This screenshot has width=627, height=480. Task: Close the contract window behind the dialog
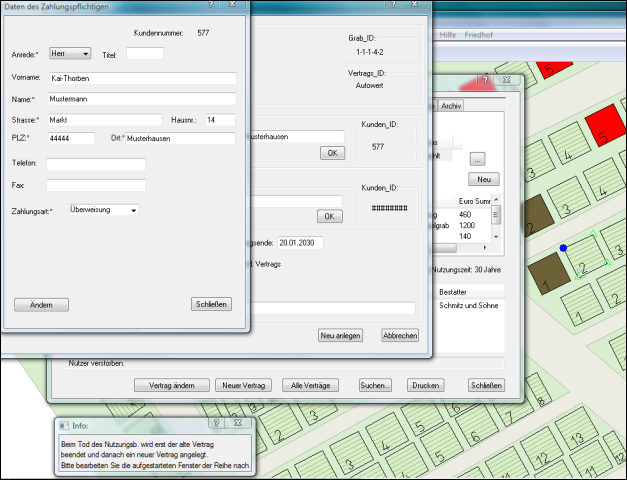pos(415,4)
